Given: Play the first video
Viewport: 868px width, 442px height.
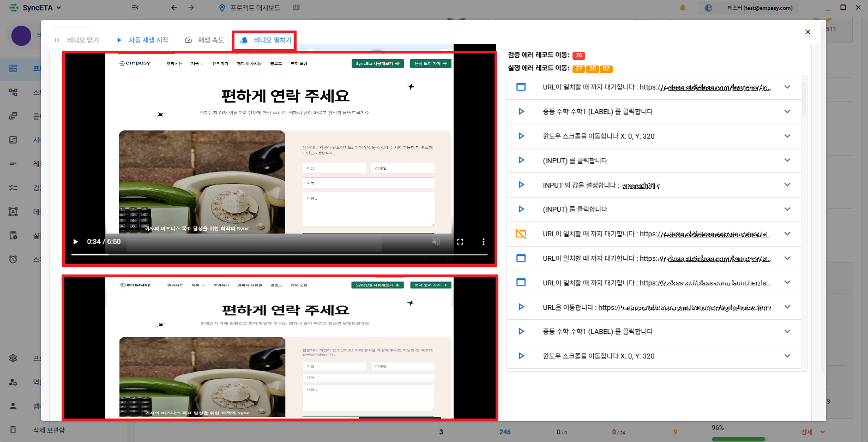Looking at the screenshot, I should point(76,242).
